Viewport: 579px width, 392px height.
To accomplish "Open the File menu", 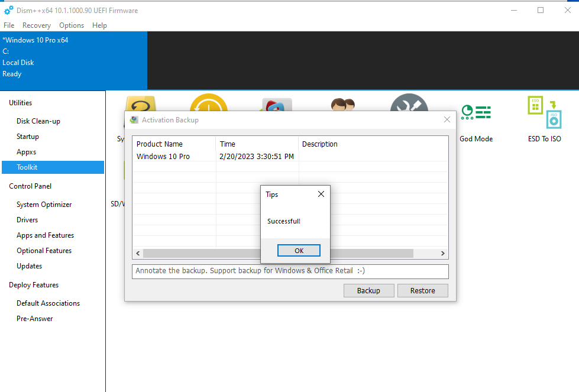I will tap(9, 25).
